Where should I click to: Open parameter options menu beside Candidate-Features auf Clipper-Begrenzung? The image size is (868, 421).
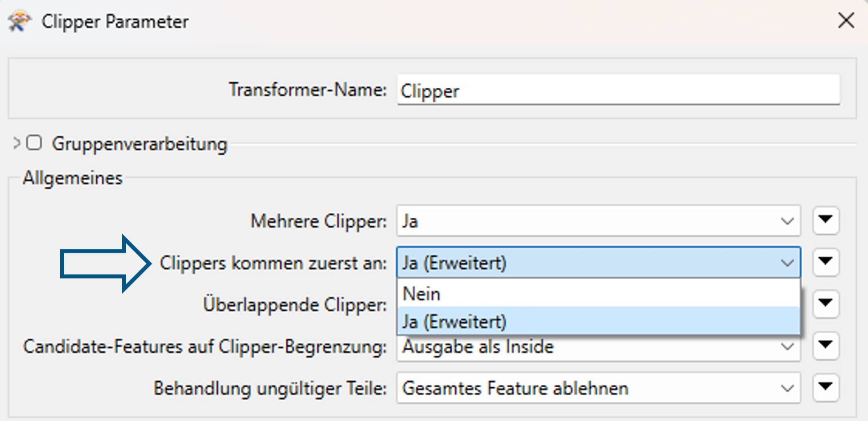(825, 346)
